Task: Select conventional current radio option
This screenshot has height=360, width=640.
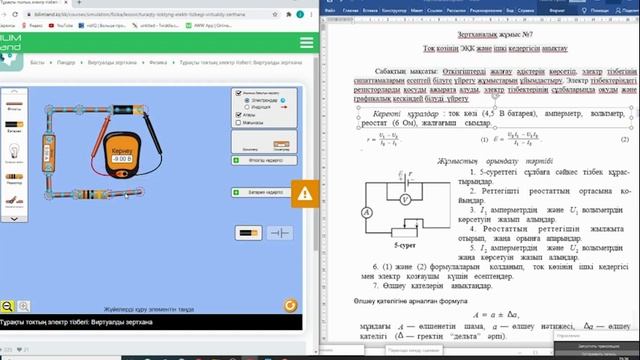Action: 247,107
